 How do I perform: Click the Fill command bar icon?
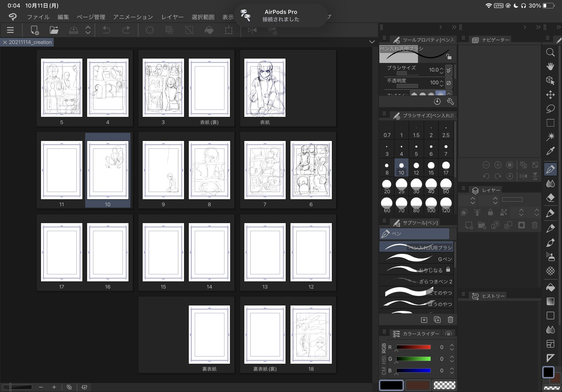209,30
